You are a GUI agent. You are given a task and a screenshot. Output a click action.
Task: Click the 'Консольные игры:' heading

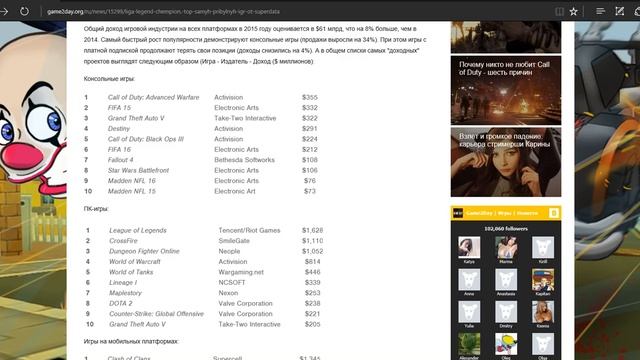tap(109, 79)
